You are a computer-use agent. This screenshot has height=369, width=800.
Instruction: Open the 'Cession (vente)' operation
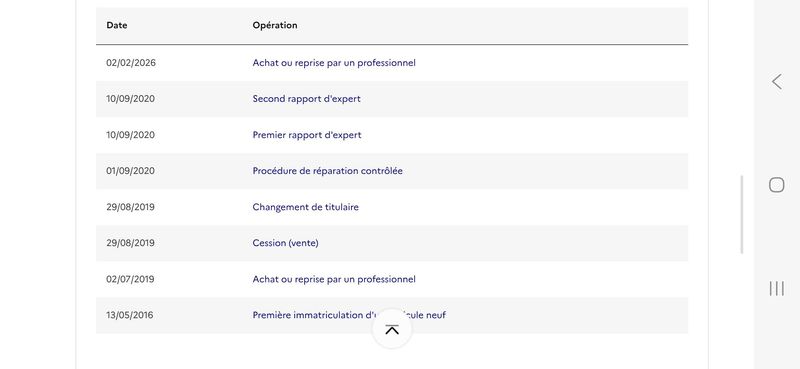click(285, 243)
